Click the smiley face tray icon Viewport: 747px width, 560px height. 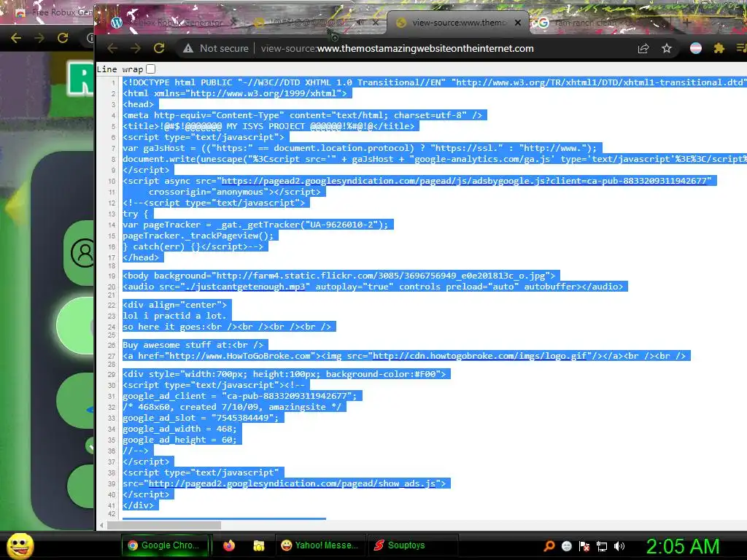click(567, 546)
